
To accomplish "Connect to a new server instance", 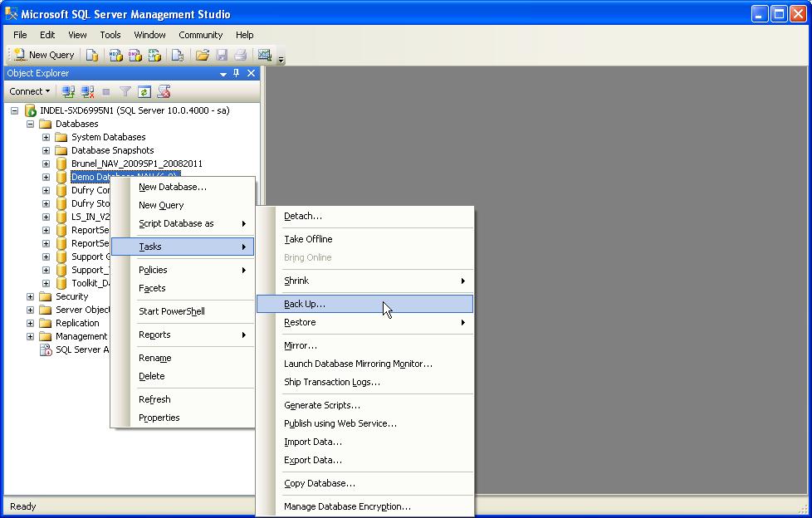I will (x=68, y=90).
